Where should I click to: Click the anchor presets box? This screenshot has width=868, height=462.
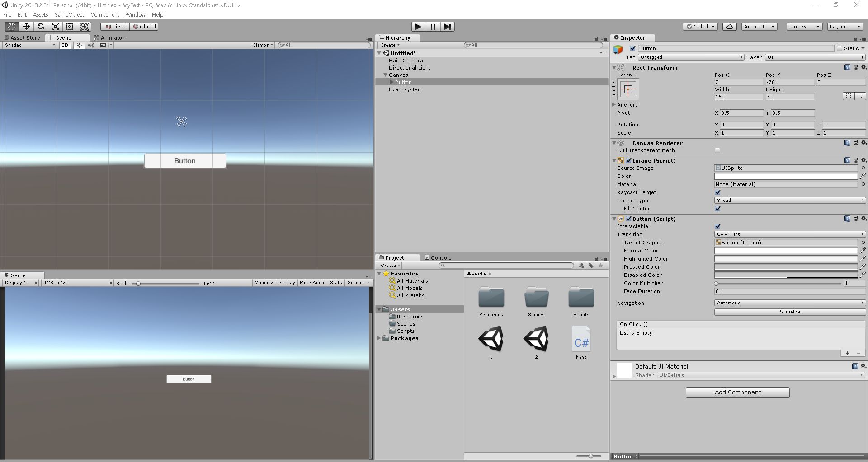628,89
